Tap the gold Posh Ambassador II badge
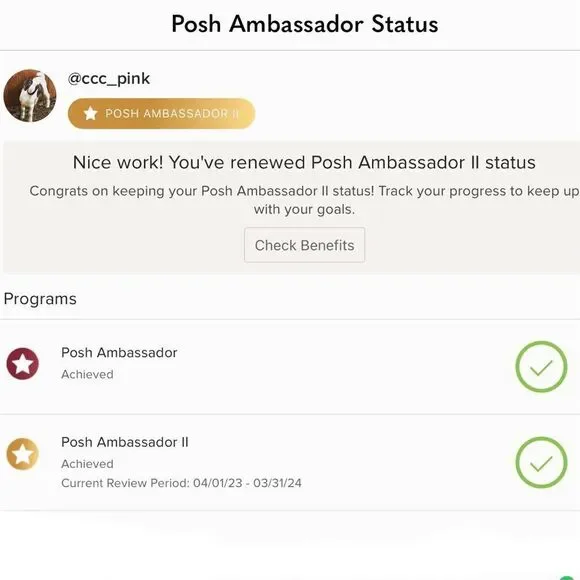 (162, 114)
